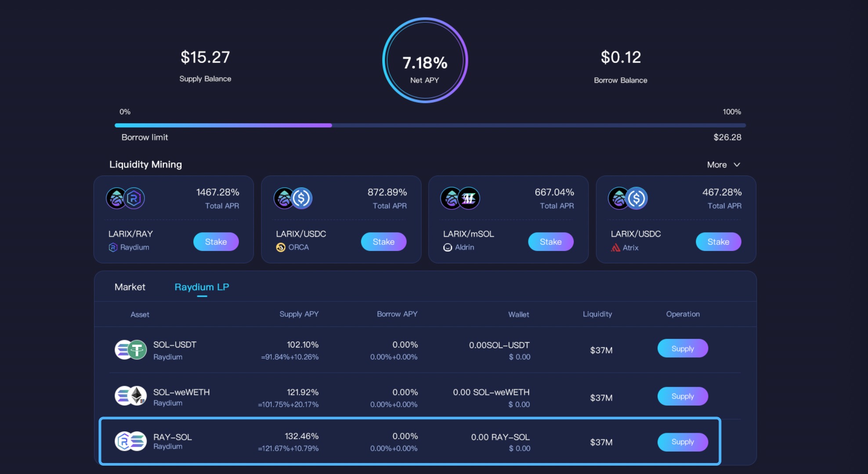Click the SOL-weWETH pair icon
This screenshot has width=868, height=474.
[x=130, y=396]
